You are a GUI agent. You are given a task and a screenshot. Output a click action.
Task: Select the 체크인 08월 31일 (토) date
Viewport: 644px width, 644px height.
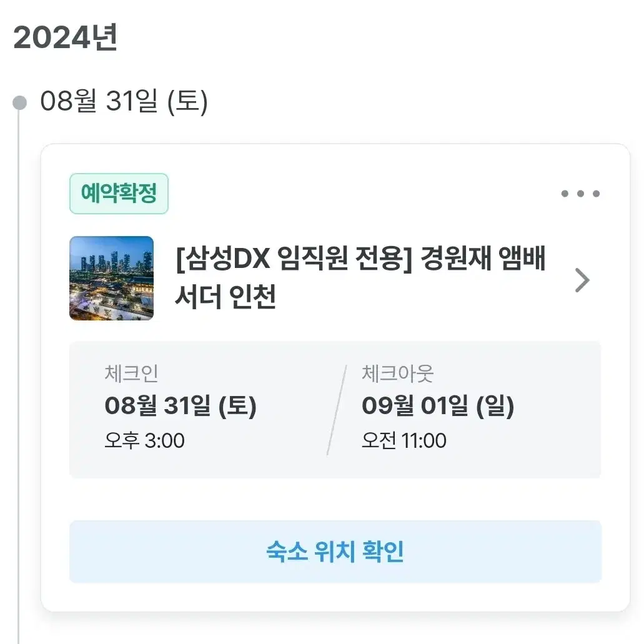tap(181, 406)
